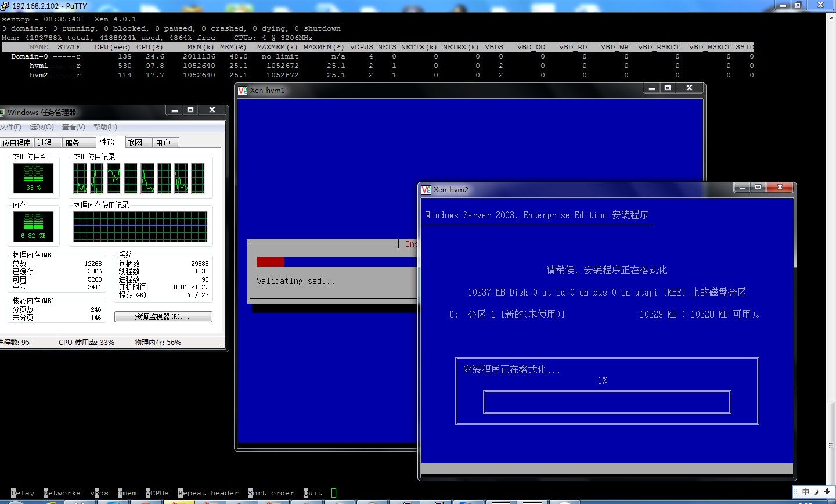Click the SSID column header
Viewport: 836px width, 504px height.
click(x=745, y=47)
